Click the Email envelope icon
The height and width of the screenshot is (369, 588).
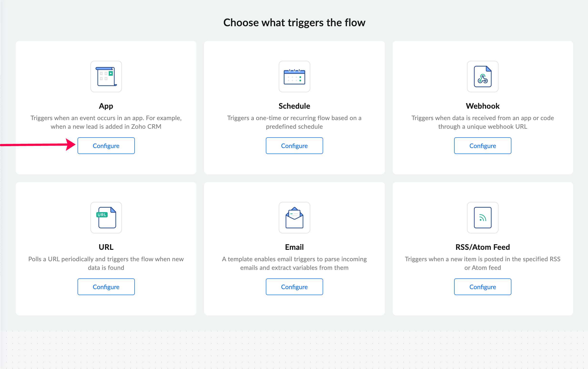pyautogui.click(x=294, y=218)
